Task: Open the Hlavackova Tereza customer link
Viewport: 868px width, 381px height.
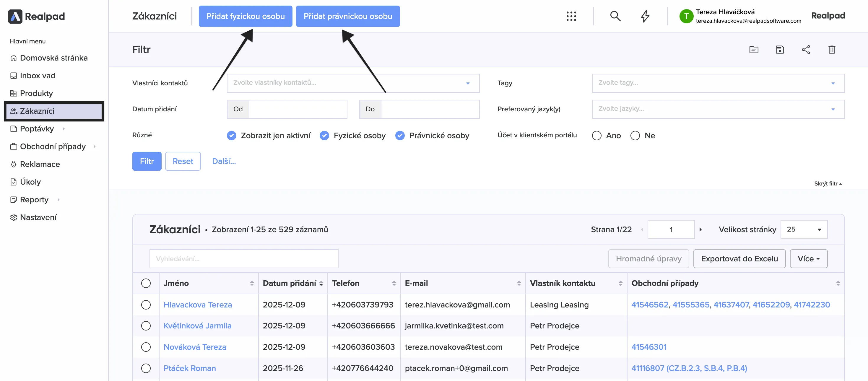Action: point(197,305)
